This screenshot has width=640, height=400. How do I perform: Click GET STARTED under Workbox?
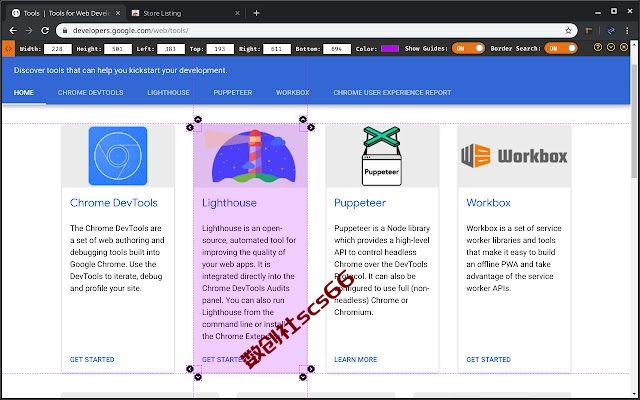[488, 360]
